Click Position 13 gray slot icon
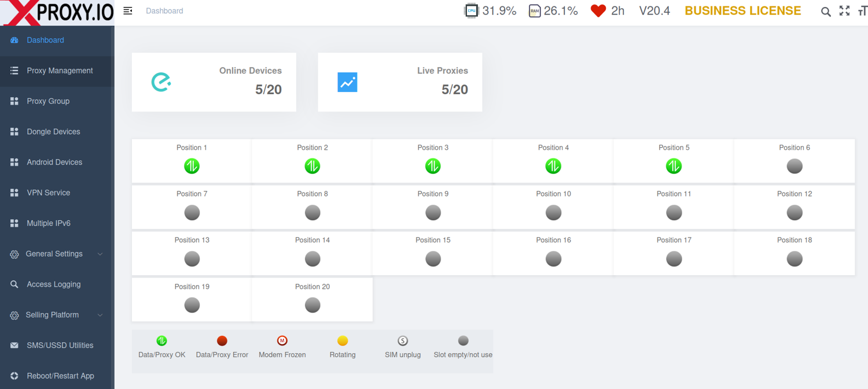868x389 pixels. (x=192, y=259)
